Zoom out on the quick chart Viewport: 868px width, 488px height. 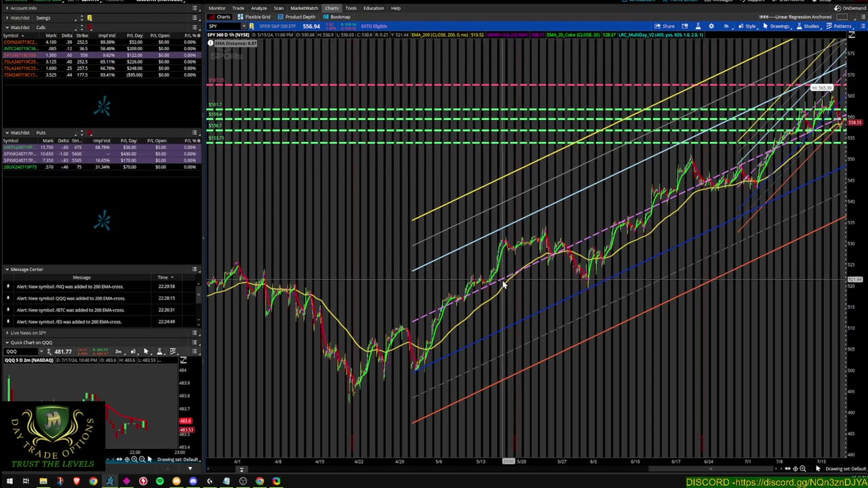[x=141, y=460]
